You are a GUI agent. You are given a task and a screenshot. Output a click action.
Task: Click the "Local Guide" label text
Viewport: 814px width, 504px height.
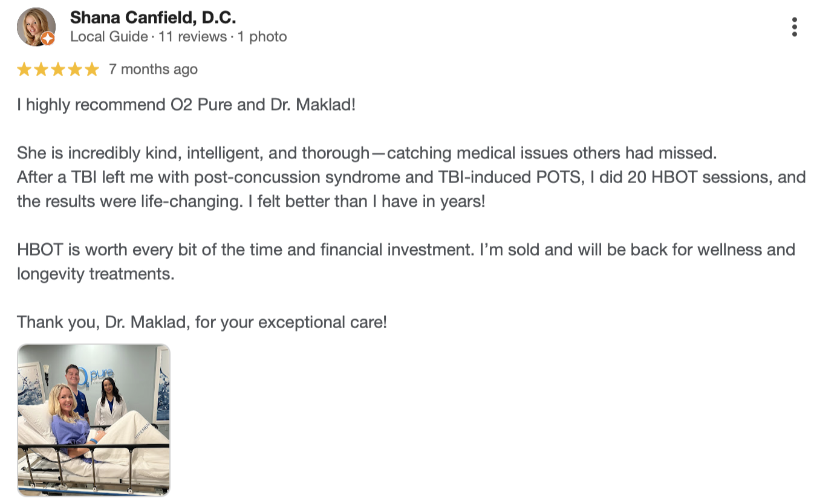click(109, 37)
